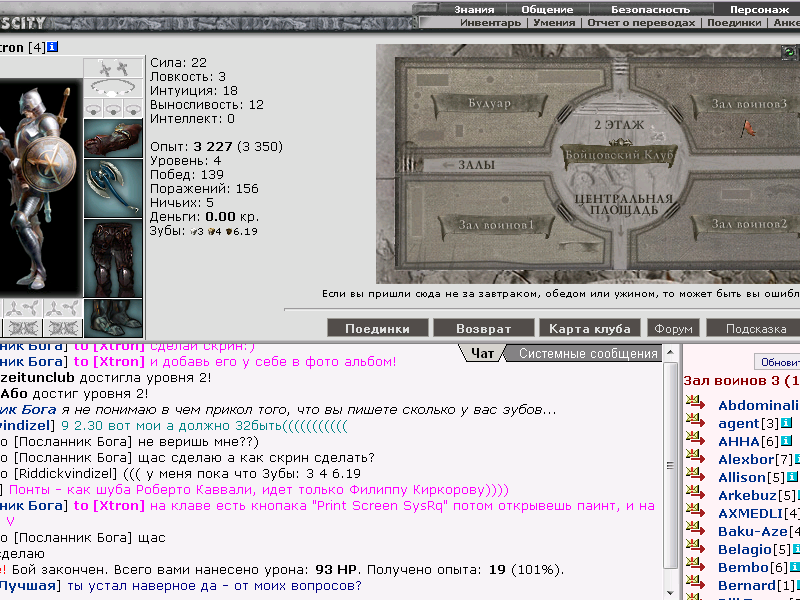Screen dimensions: 800x600
Task: Go to Инвентарь submenu item
Action: pyautogui.click(x=490, y=22)
